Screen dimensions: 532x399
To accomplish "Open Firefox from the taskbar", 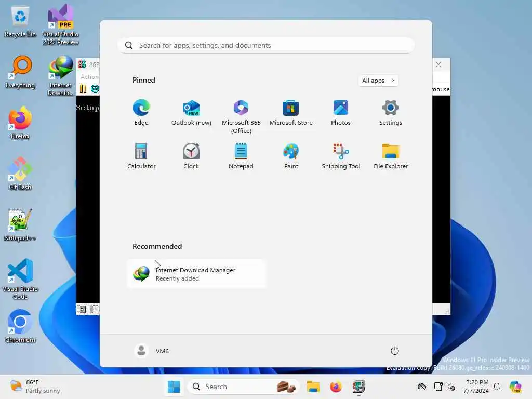I will pyautogui.click(x=336, y=387).
